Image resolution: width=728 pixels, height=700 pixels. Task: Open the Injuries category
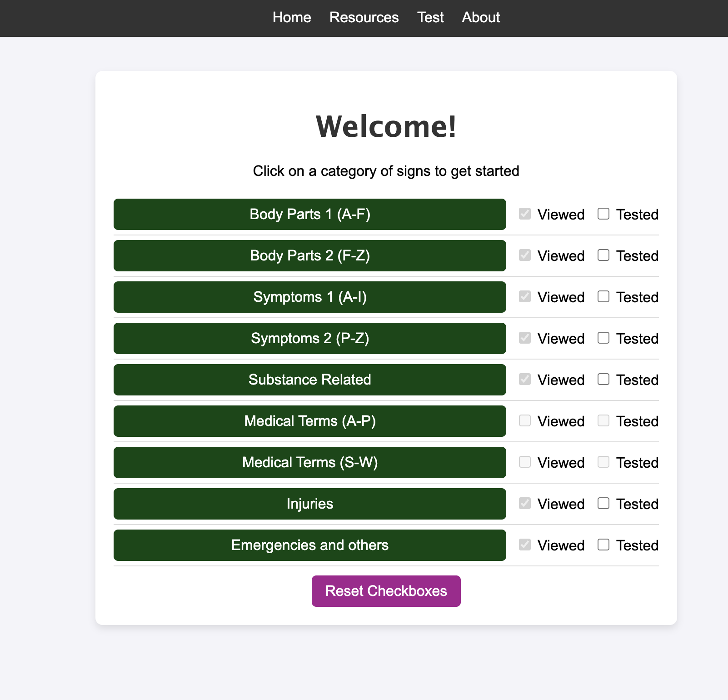[310, 504]
